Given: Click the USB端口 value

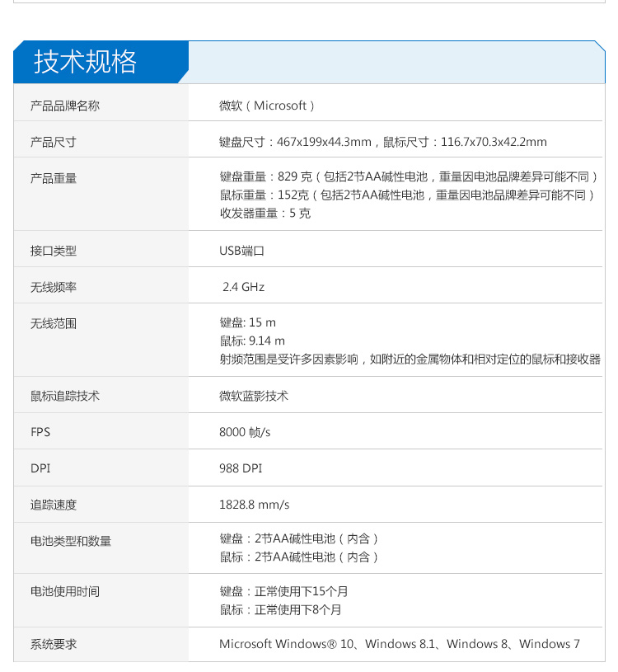Looking at the screenshot, I should pos(241,251).
